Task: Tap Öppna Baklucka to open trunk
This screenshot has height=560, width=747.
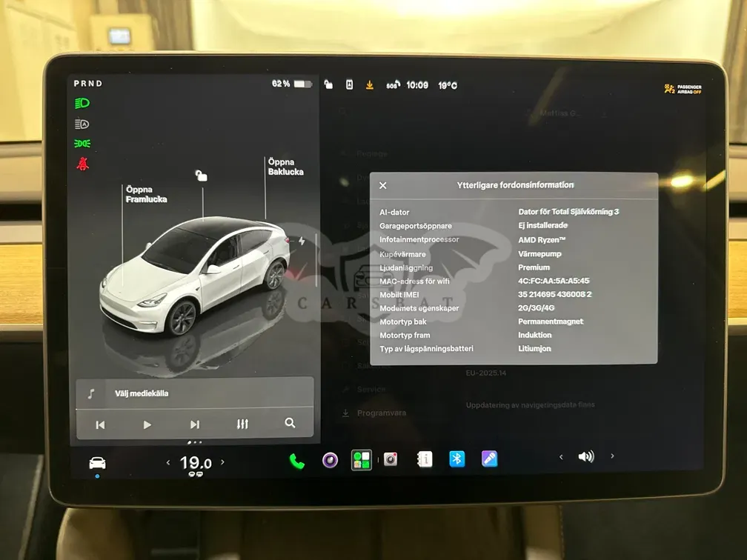Action: tap(286, 167)
